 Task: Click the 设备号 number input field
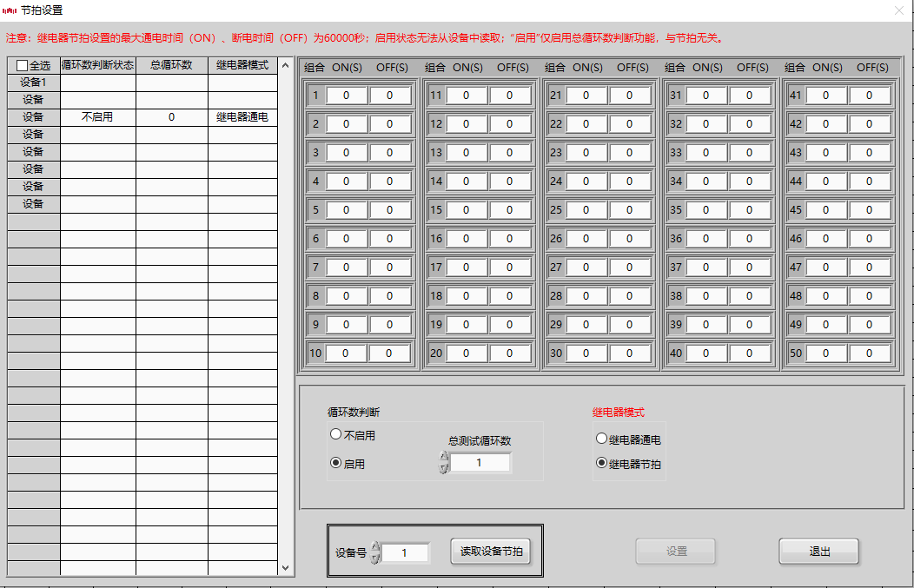point(405,552)
